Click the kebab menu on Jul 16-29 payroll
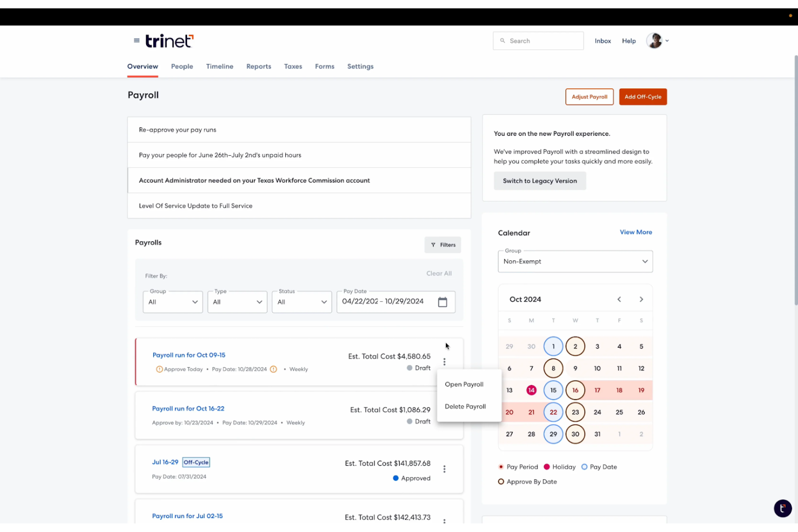Image resolution: width=798 pixels, height=532 pixels. pyautogui.click(x=444, y=469)
